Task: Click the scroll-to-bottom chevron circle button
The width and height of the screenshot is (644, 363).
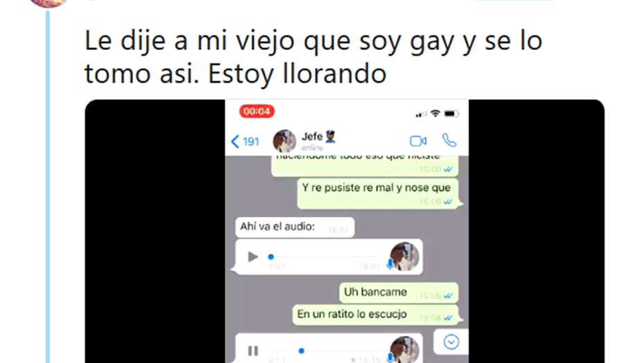Action: coord(451,341)
